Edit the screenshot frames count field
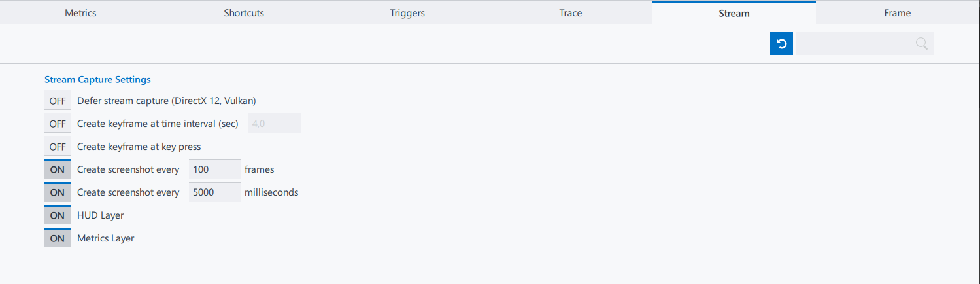 [x=215, y=169]
